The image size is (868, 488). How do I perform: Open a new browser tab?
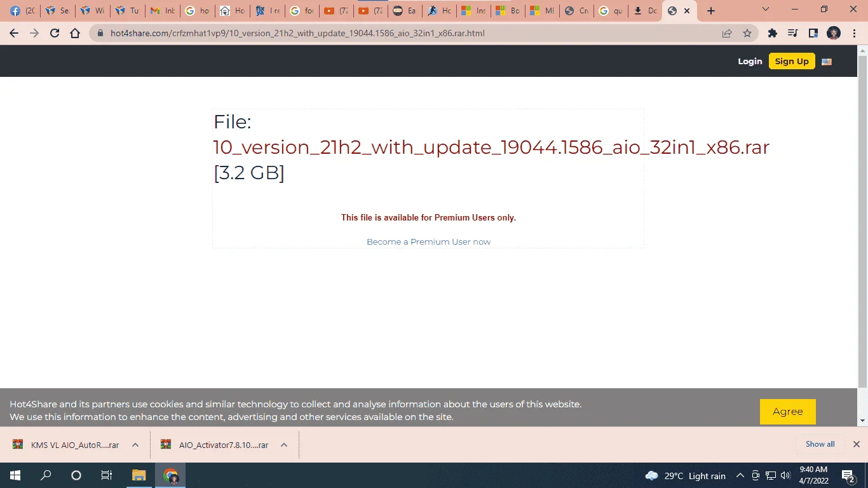click(711, 11)
